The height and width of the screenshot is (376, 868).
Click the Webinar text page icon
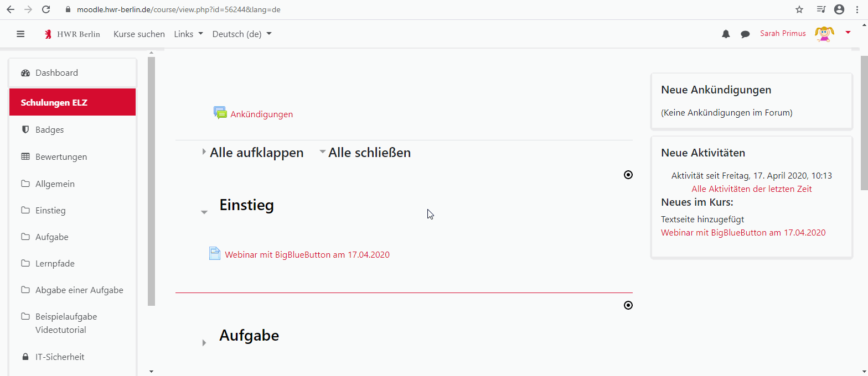tap(214, 253)
